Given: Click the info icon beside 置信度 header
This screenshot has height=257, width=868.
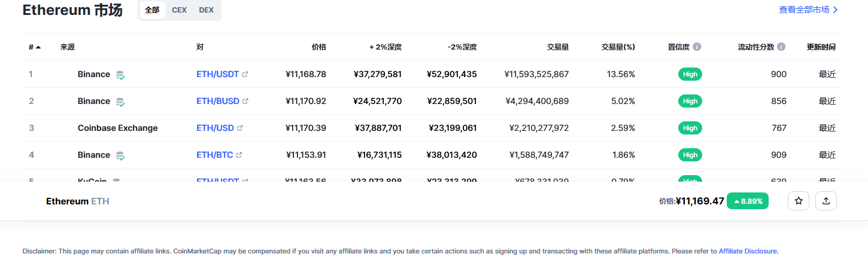Looking at the screenshot, I should [697, 47].
